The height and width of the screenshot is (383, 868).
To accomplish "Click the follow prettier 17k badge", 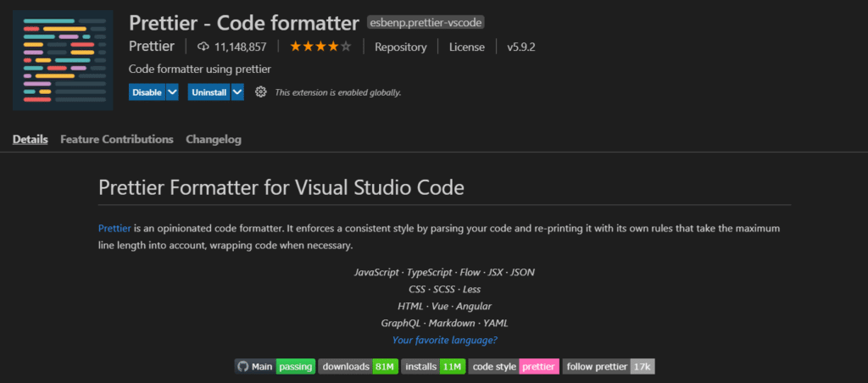I will click(609, 366).
